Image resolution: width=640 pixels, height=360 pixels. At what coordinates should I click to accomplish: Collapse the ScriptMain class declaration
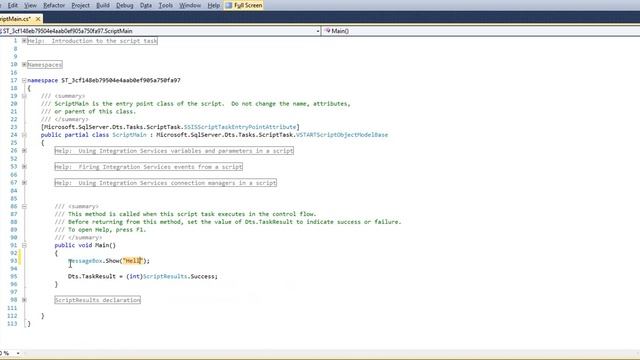click(24, 135)
